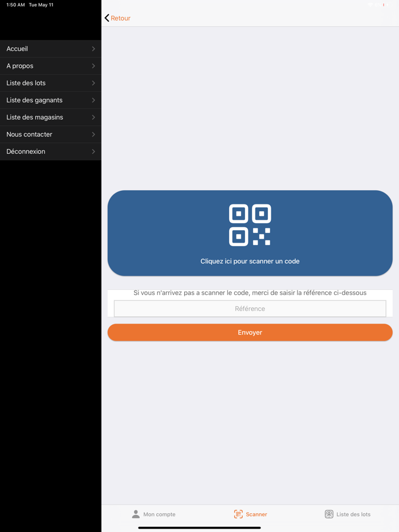399x532 pixels.
Task: Tap the chevron next to Liste des gagnants
Action: [x=93, y=100]
